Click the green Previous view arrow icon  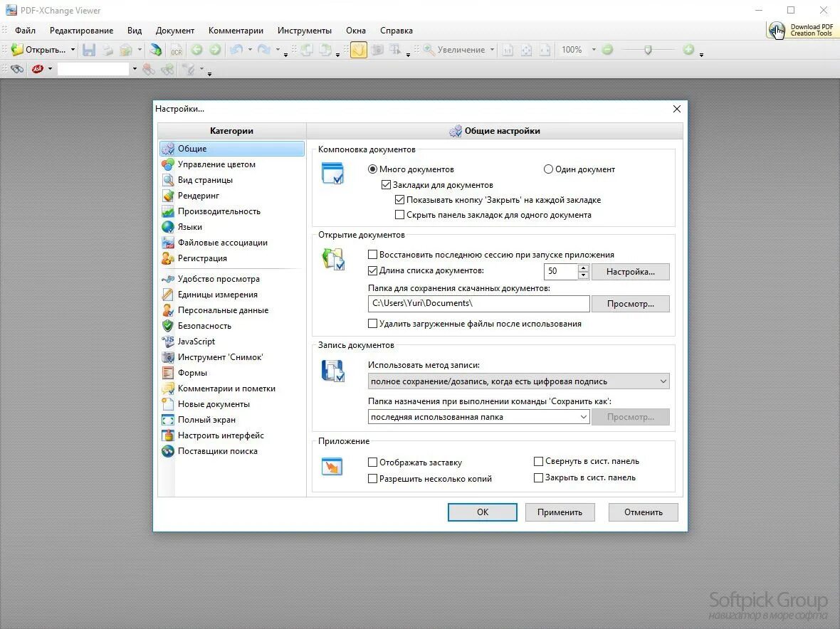(196, 50)
